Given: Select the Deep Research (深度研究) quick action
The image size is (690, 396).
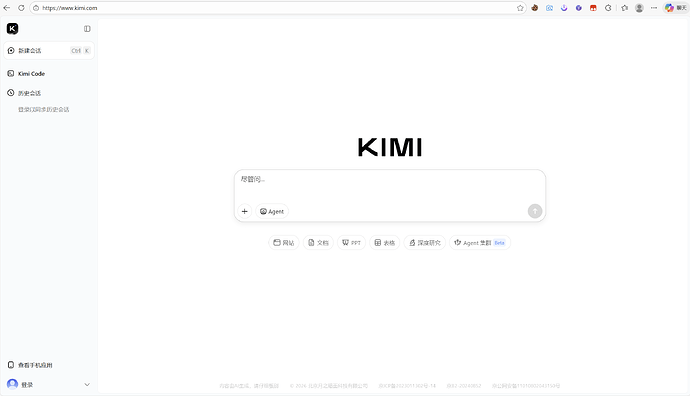Looking at the screenshot, I should tap(425, 242).
